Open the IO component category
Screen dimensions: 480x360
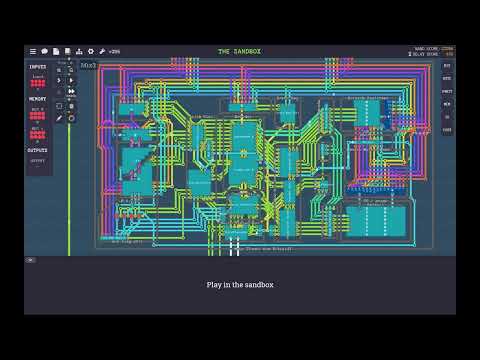click(x=447, y=117)
